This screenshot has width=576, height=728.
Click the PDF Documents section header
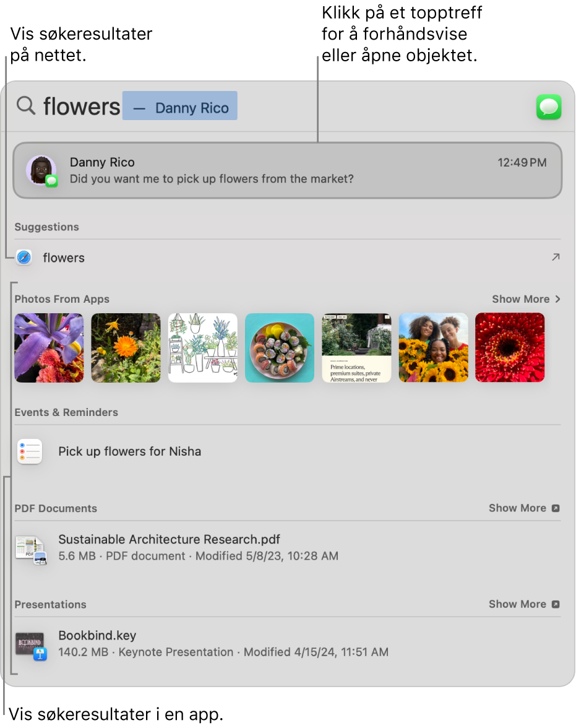[x=56, y=508]
